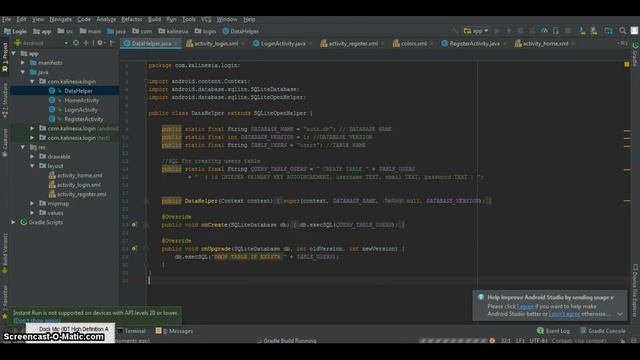Open the Gradle tool window
Viewport: 640px width, 360px height.
tap(635, 54)
